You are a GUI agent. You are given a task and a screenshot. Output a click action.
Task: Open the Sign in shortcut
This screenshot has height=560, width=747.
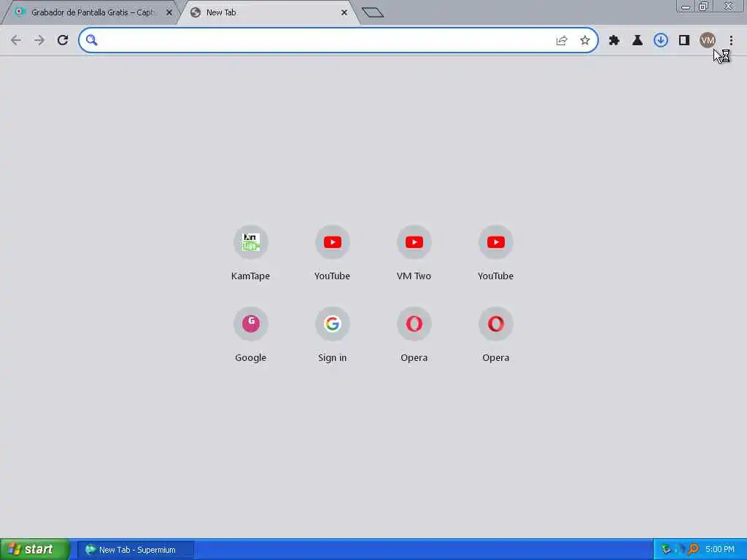333,335
